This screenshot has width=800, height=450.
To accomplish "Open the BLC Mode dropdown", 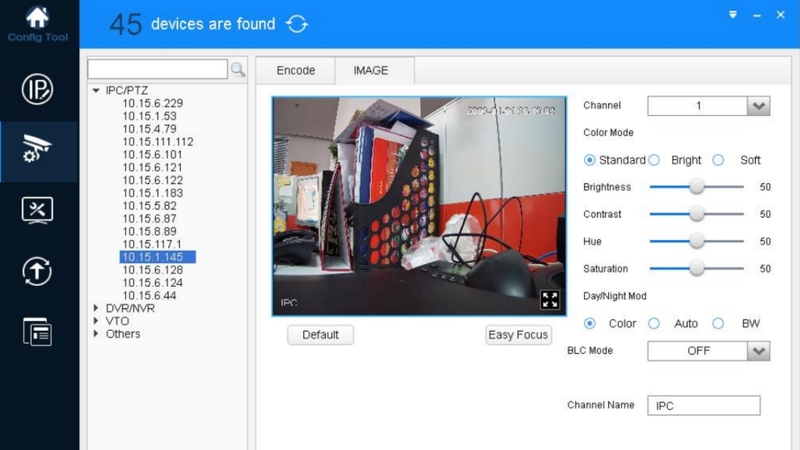I will [x=758, y=351].
